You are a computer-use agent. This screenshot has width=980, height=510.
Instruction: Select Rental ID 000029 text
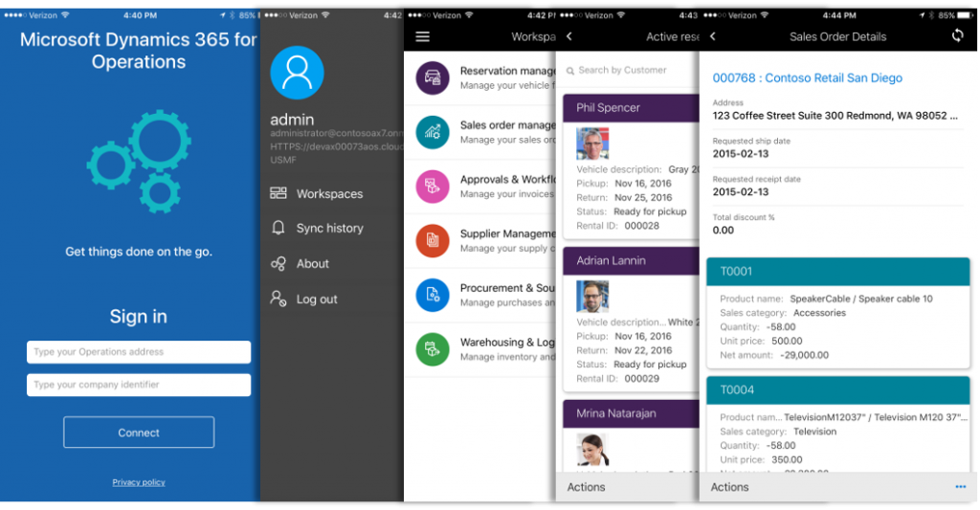pos(642,379)
